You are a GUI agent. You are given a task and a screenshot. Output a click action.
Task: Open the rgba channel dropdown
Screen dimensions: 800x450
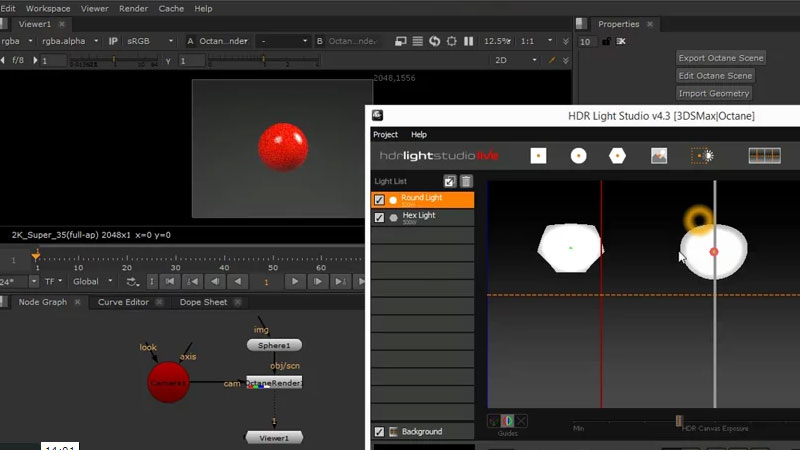click(17, 41)
